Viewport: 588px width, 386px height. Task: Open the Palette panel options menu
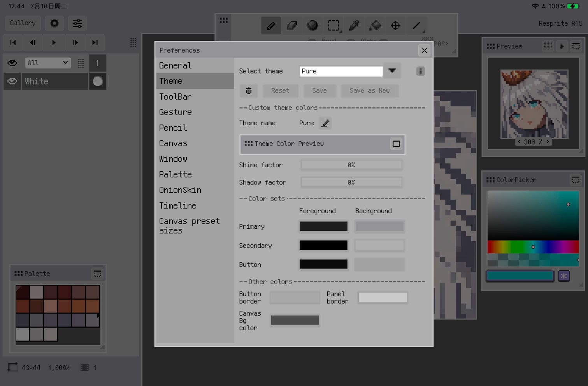click(97, 274)
